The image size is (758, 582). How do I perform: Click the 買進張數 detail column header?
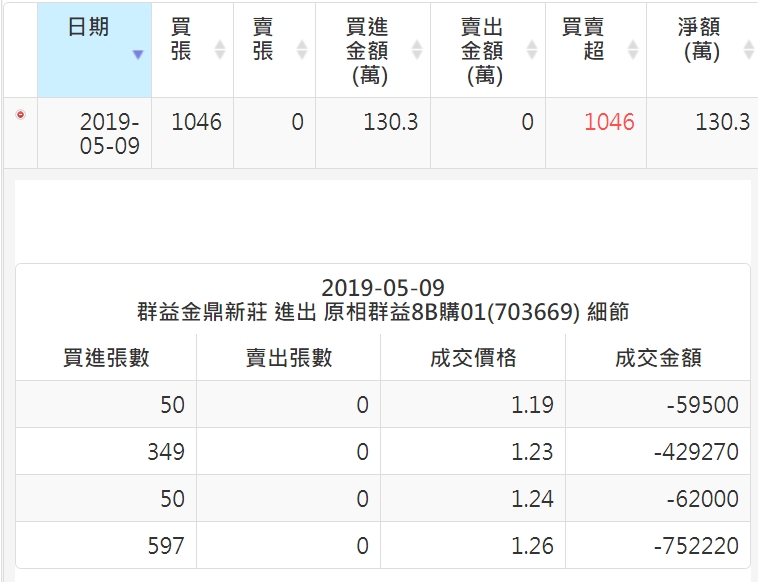coord(106,358)
